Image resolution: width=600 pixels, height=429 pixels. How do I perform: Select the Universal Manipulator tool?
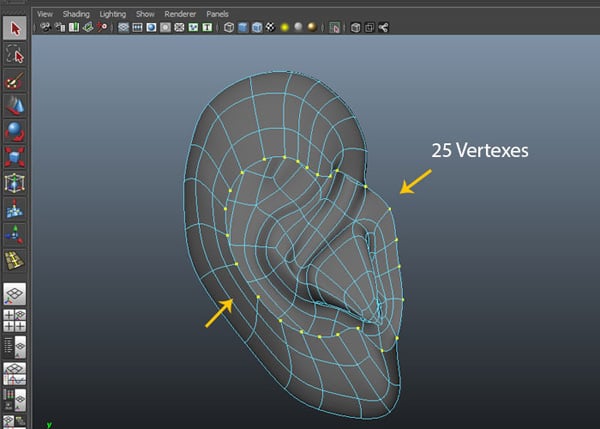point(14,184)
